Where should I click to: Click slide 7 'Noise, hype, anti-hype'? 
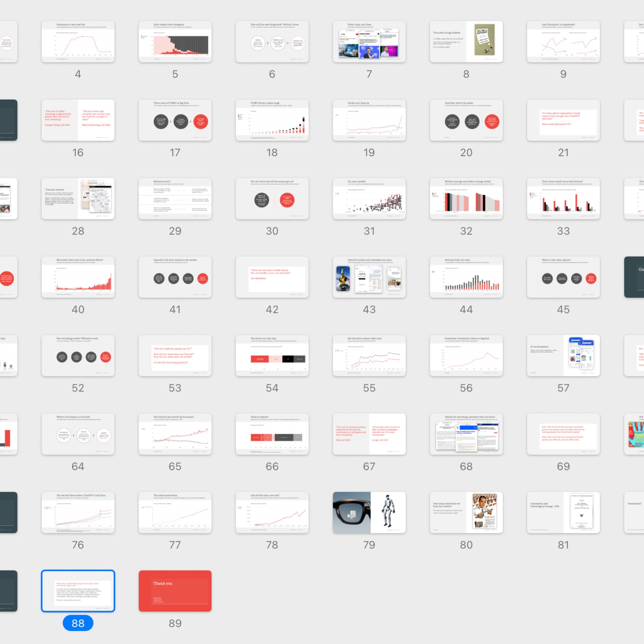[369, 41]
